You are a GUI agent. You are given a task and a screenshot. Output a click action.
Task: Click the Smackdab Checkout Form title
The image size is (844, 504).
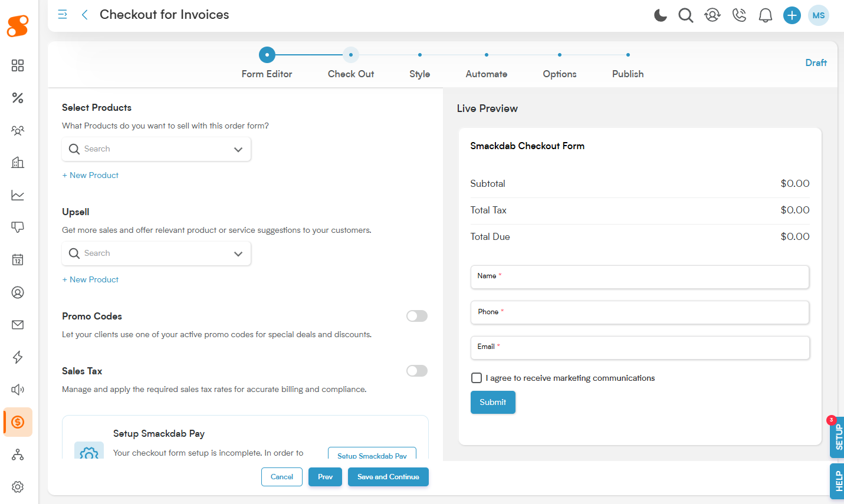527,146
